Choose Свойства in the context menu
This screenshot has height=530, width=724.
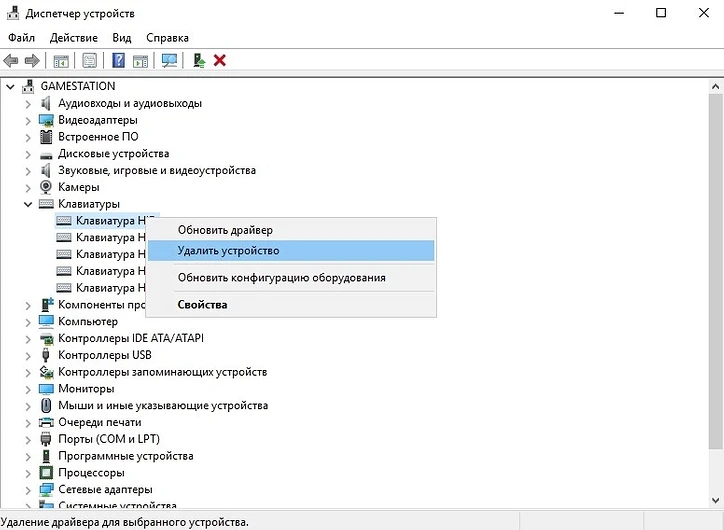[x=291, y=305]
